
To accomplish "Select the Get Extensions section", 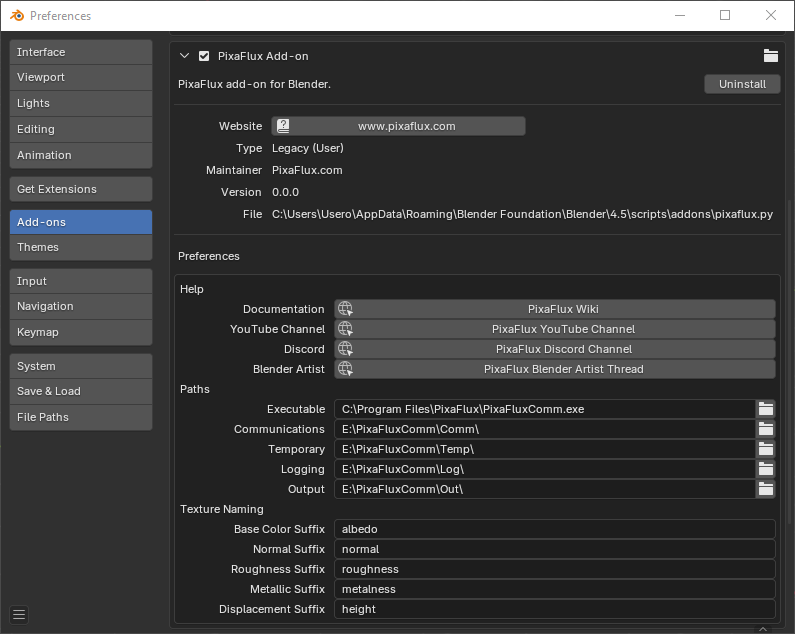I will click(x=81, y=189).
